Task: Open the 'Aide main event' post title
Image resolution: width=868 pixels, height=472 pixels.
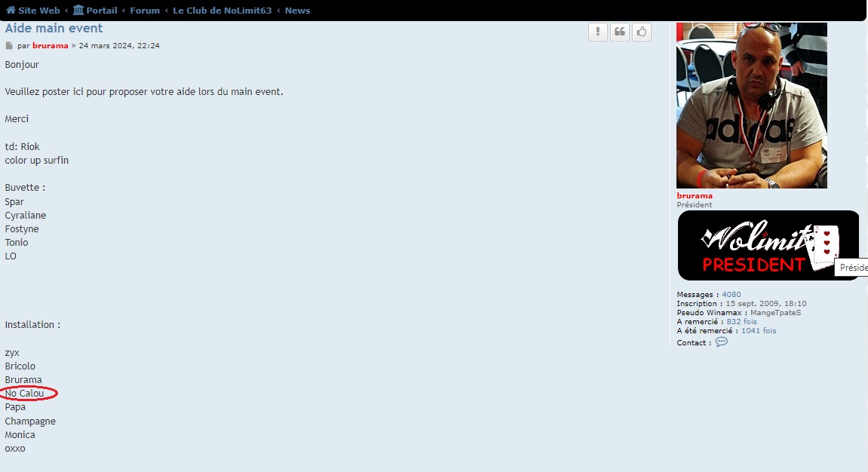Action: pyautogui.click(x=54, y=29)
